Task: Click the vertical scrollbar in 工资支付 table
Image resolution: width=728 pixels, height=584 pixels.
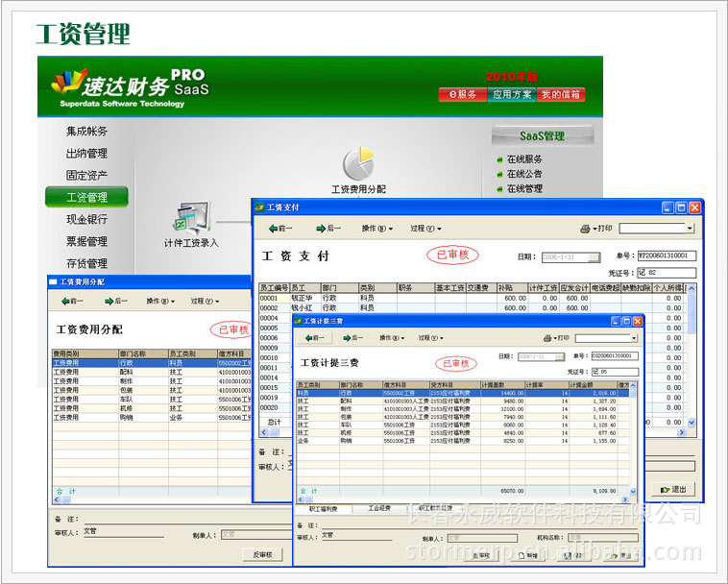Action: [x=692, y=355]
